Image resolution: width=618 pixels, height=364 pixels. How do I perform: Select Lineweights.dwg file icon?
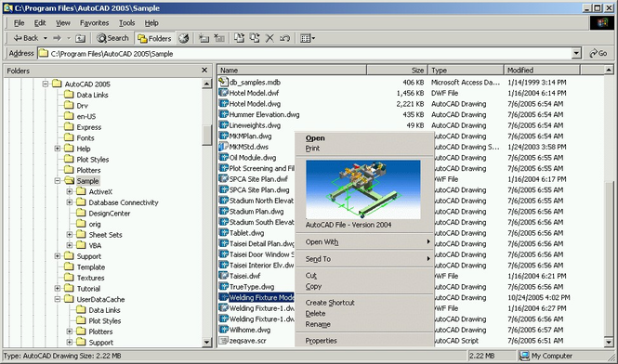[x=223, y=125]
